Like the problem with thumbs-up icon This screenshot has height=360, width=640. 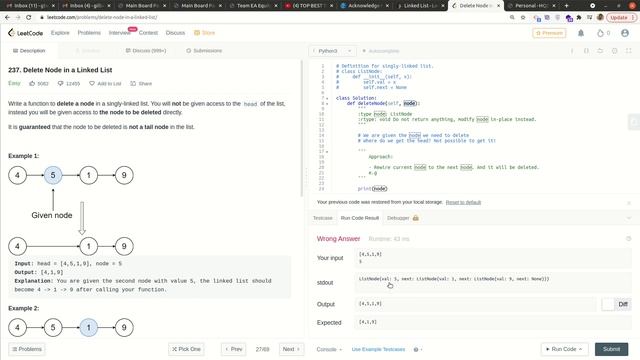32,83
